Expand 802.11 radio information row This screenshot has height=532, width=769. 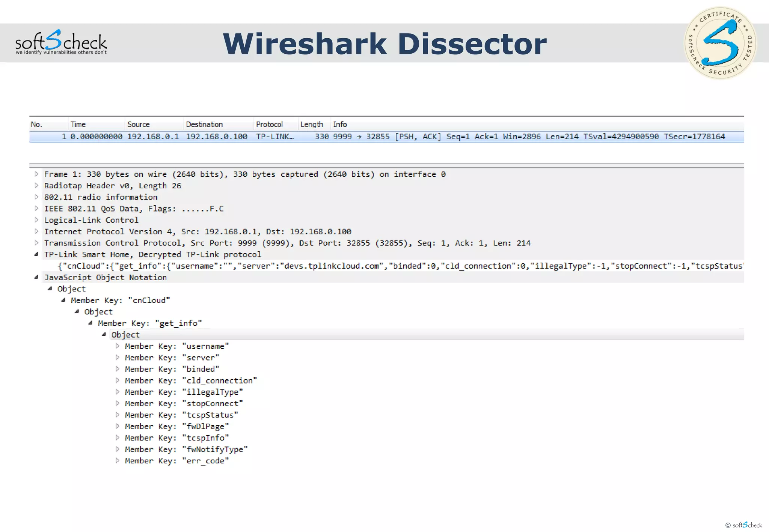(36, 197)
